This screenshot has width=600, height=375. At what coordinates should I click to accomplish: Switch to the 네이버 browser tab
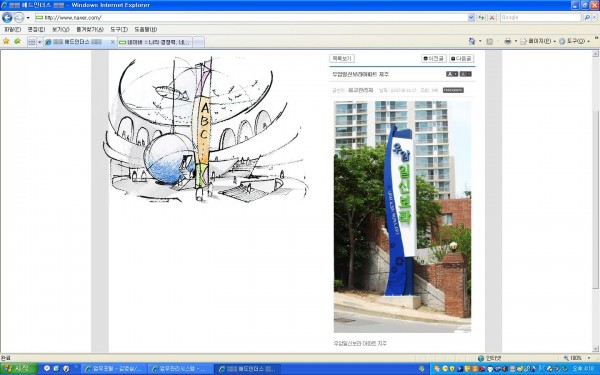coord(155,42)
